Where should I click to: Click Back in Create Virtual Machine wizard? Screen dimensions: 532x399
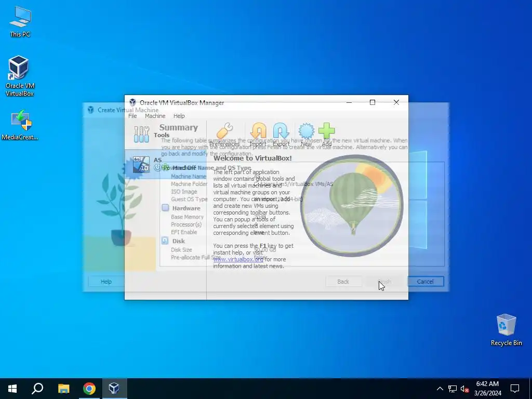click(x=343, y=282)
